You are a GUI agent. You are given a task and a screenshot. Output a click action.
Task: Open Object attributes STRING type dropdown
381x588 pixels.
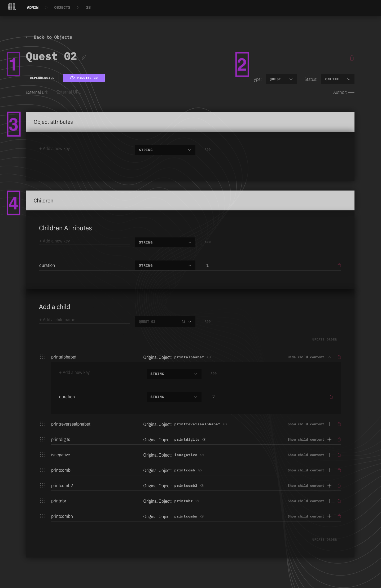[165, 150]
